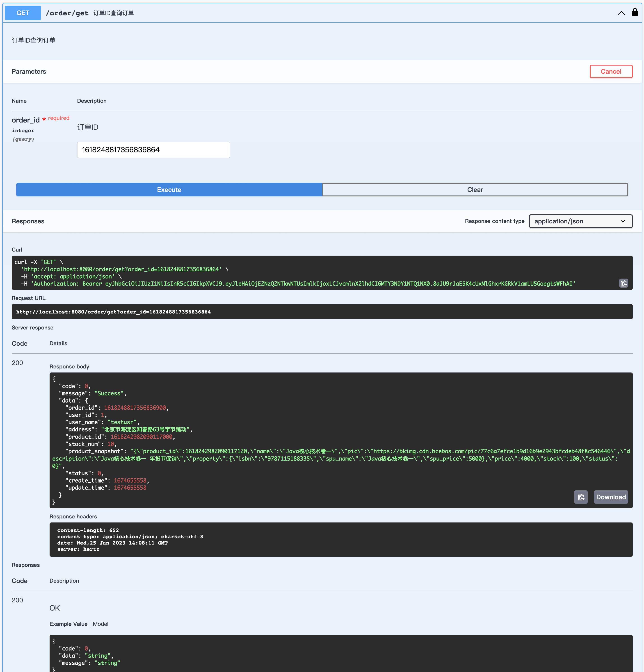
Task: Click the GET method badge
Action: point(23,13)
